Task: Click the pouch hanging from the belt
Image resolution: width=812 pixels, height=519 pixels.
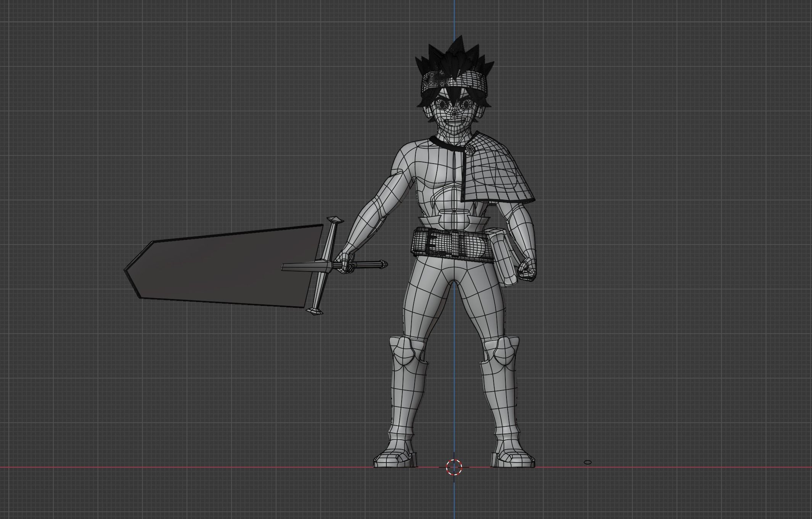Action: (x=504, y=257)
